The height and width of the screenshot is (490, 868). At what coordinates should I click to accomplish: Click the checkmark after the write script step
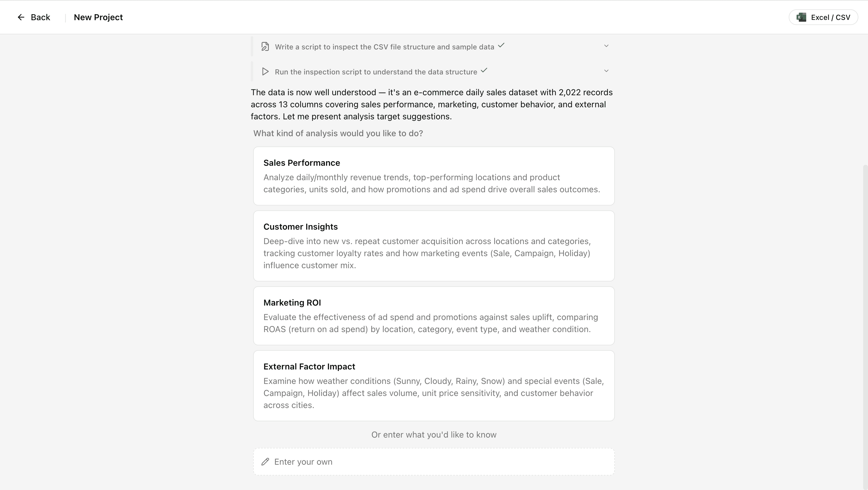501,45
